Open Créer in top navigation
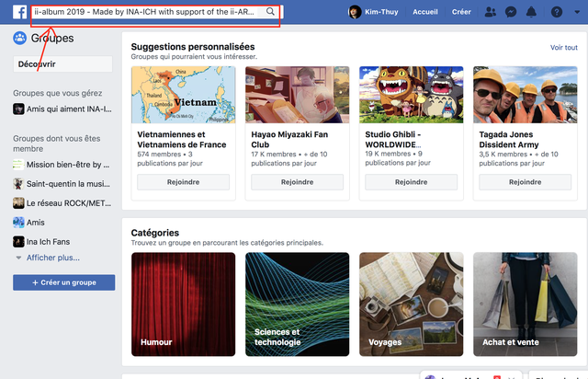This screenshot has height=379, width=588. point(461,12)
